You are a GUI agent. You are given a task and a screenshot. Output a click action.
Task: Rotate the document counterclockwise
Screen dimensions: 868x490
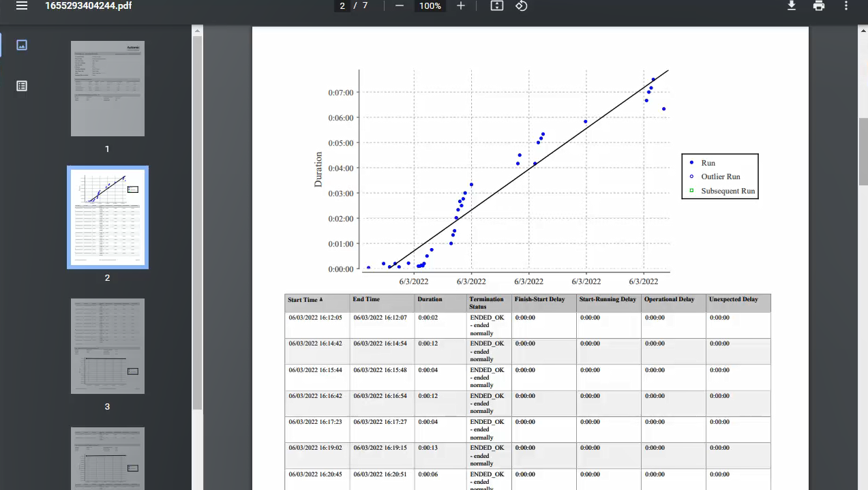(x=521, y=5)
